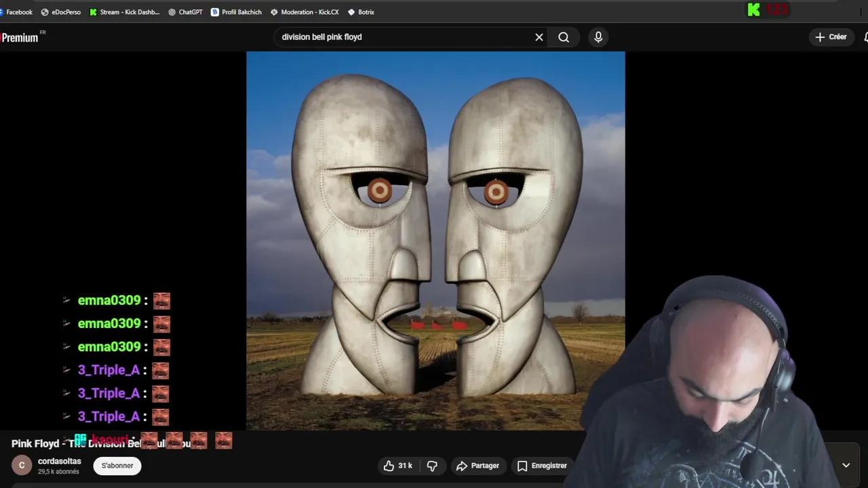The image size is (868, 488).
Task: Clear the search query with X
Action: point(539,37)
